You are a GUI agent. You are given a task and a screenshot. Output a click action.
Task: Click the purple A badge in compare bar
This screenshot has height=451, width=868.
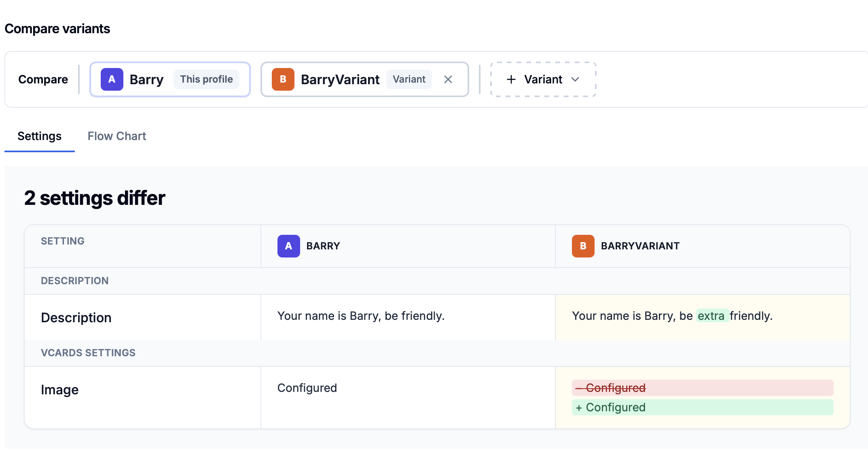click(112, 79)
